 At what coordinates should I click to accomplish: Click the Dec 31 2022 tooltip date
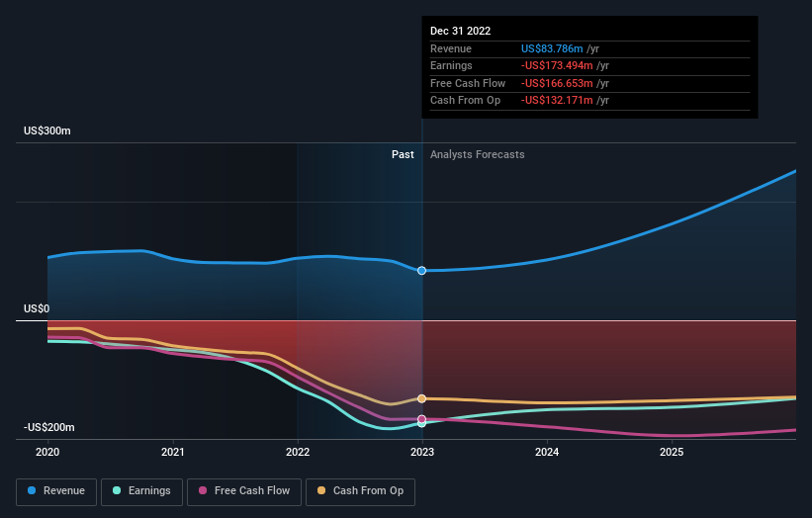(460, 31)
